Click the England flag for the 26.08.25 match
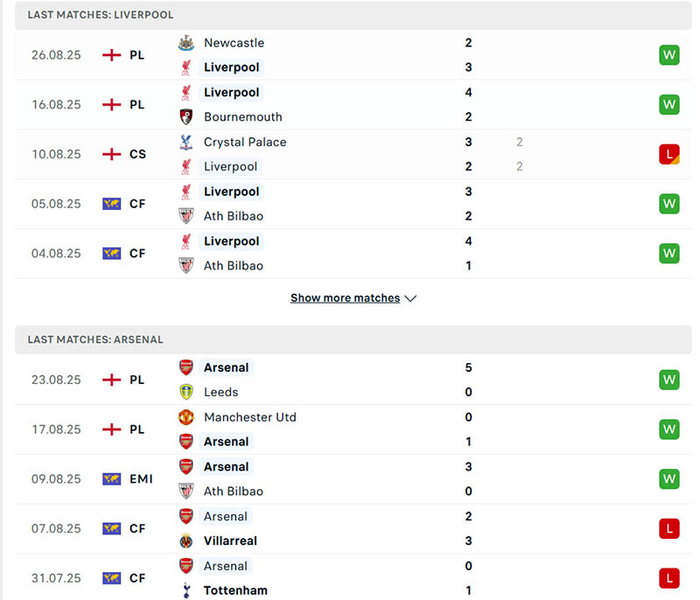This screenshot has width=700, height=600. 111,55
